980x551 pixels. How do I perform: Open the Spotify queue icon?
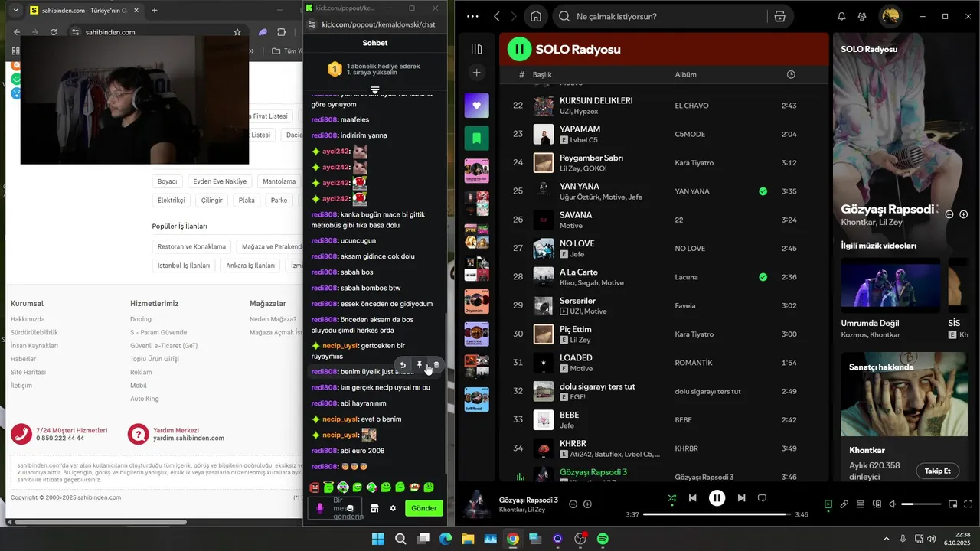coord(861,504)
